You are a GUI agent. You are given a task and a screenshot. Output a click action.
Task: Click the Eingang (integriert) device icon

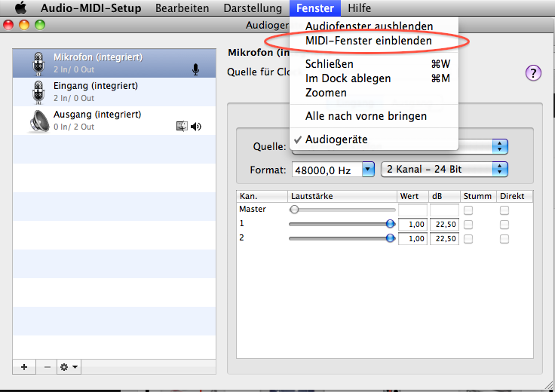pos(38,92)
